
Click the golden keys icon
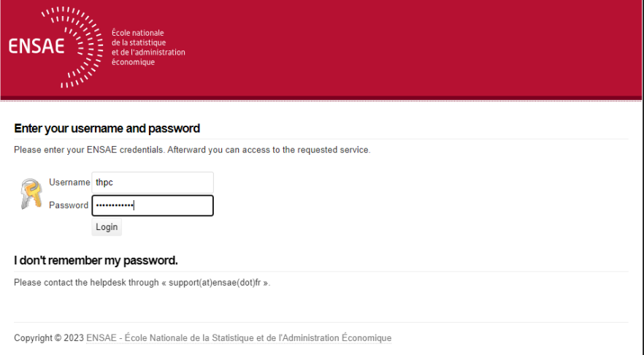[x=31, y=194]
